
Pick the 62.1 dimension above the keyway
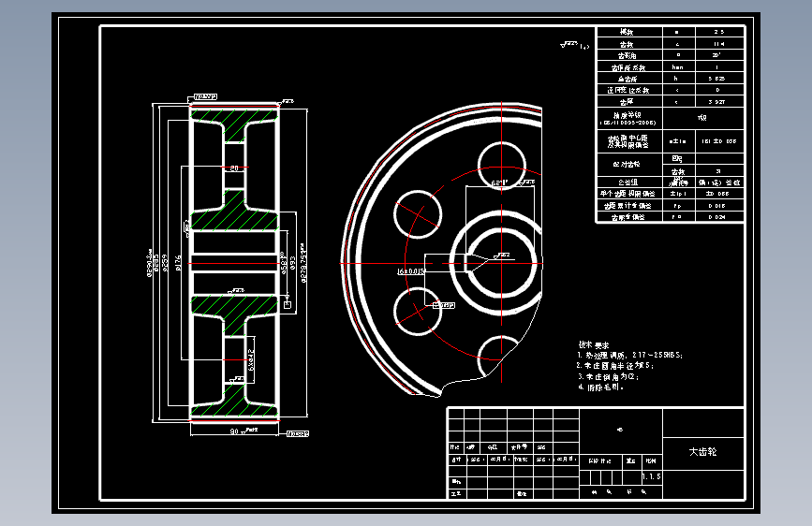point(499,183)
